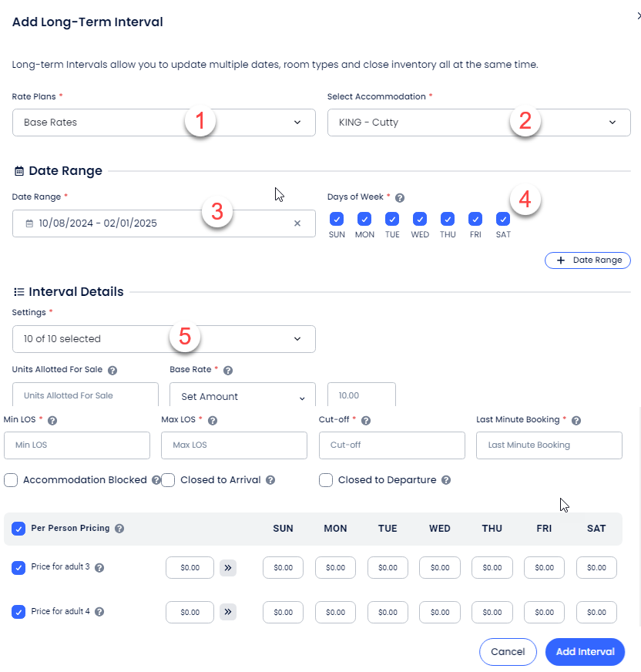Open Settings dropdown showing 10 of 10 selected
The height and width of the screenshot is (672, 641).
coord(164,339)
